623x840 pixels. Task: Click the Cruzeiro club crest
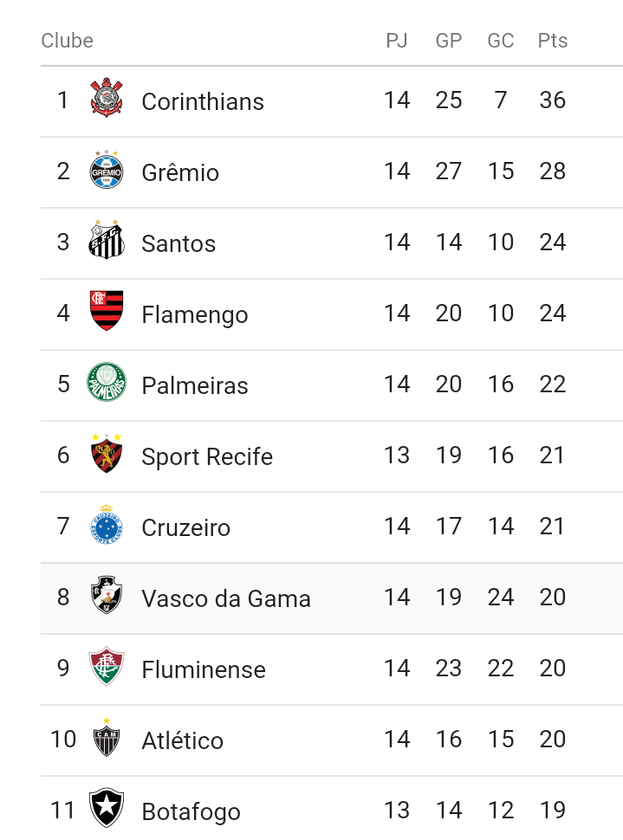(x=107, y=525)
